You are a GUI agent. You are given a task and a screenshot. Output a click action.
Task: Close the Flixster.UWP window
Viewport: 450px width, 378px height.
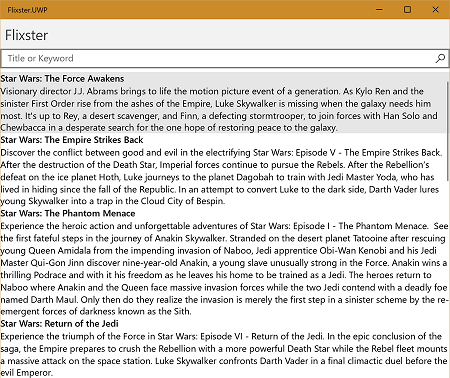(435, 10)
